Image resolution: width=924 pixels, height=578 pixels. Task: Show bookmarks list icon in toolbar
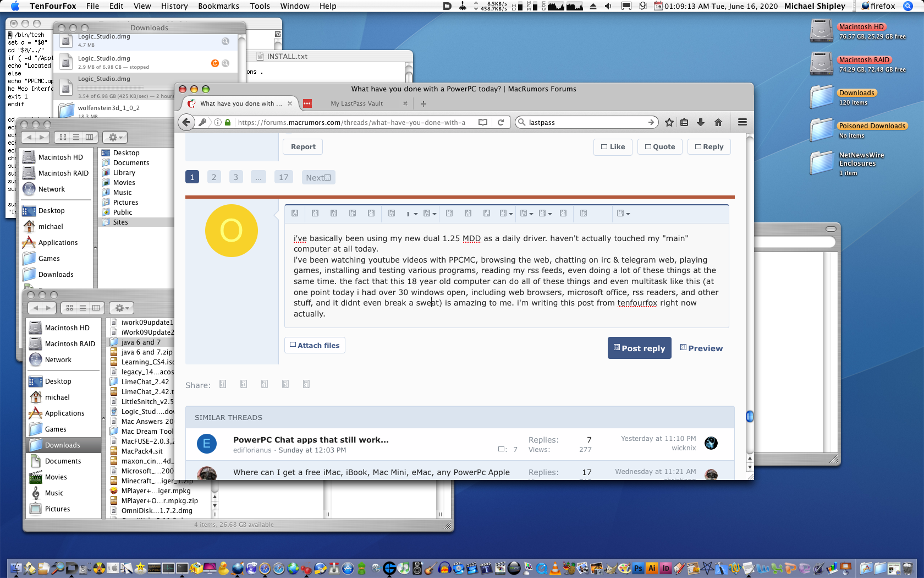click(684, 122)
